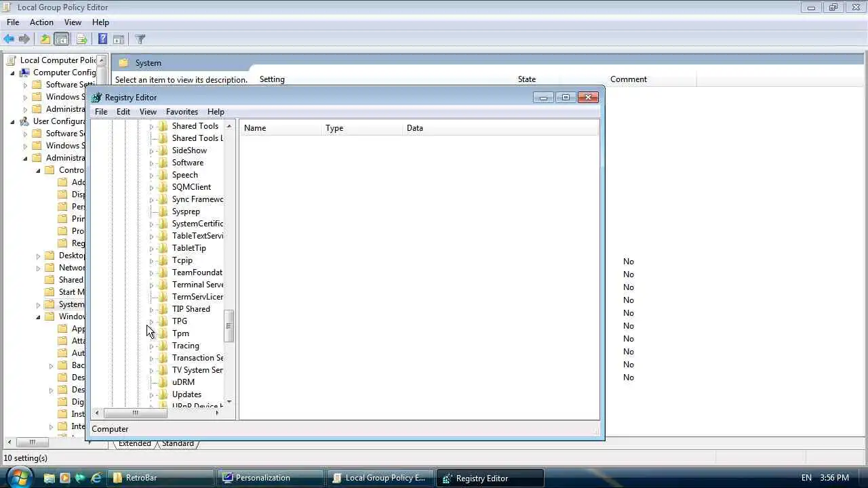Viewport: 868px width, 488px height.
Task: Click the registry tree vertical scrollbar thumb
Action: point(229,326)
